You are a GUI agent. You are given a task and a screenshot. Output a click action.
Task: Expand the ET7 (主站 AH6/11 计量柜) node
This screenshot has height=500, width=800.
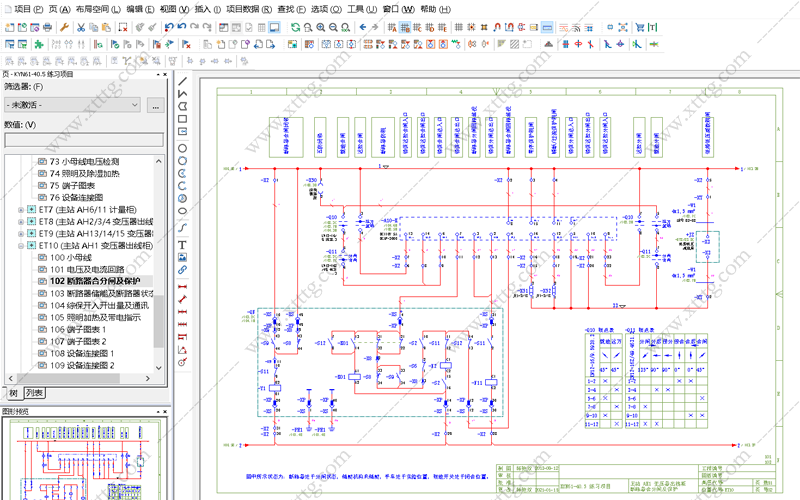click(x=20, y=210)
